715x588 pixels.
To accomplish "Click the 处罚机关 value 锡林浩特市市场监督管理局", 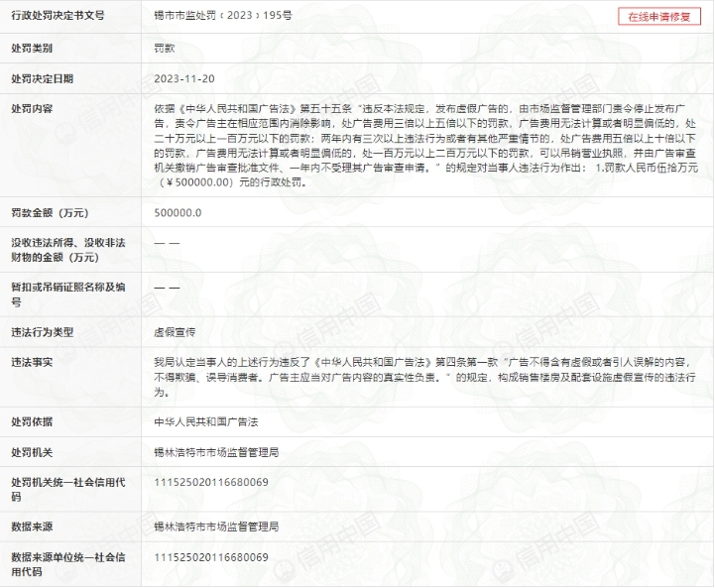I will point(215,451).
